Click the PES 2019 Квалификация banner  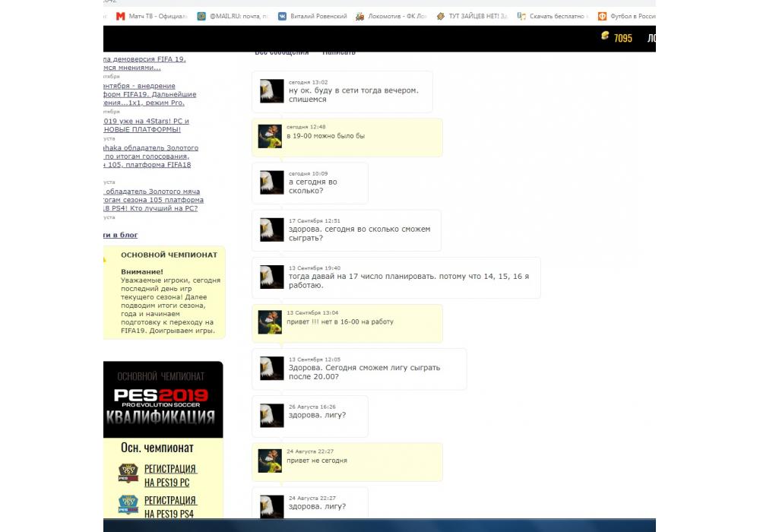click(x=163, y=401)
